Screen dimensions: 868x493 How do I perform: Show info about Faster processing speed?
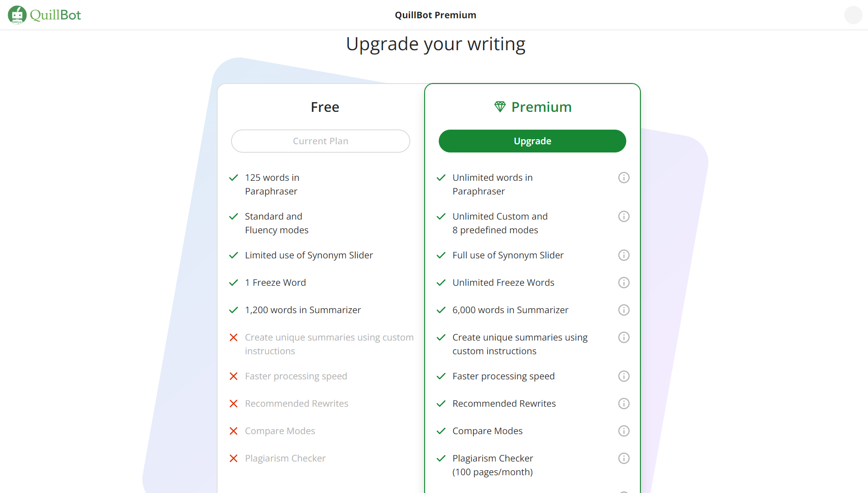[x=624, y=376]
